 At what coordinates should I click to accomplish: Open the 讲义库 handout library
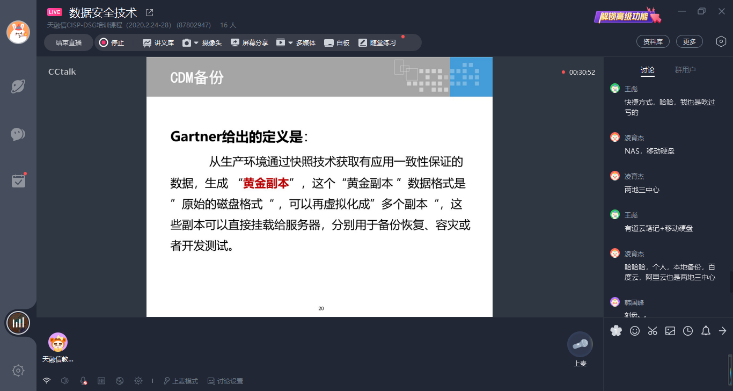[x=158, y=43]
